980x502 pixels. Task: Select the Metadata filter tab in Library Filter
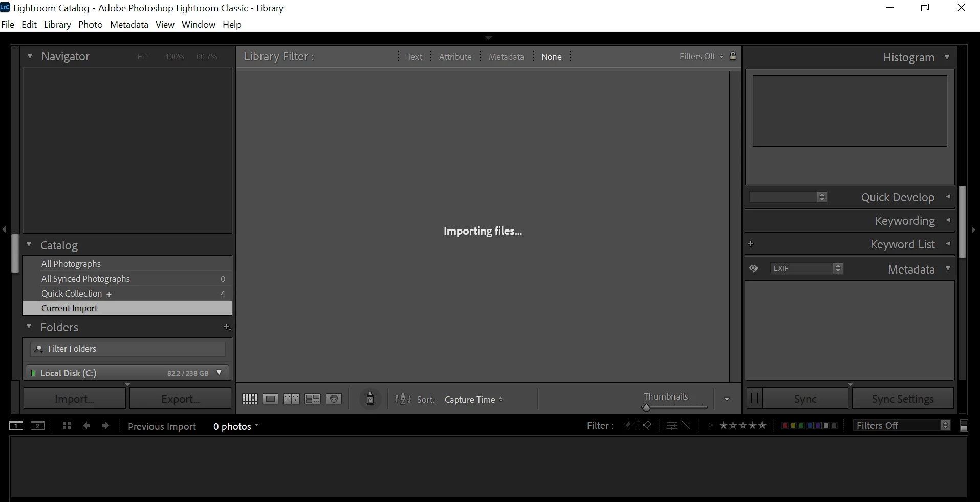tap(506, 57)
